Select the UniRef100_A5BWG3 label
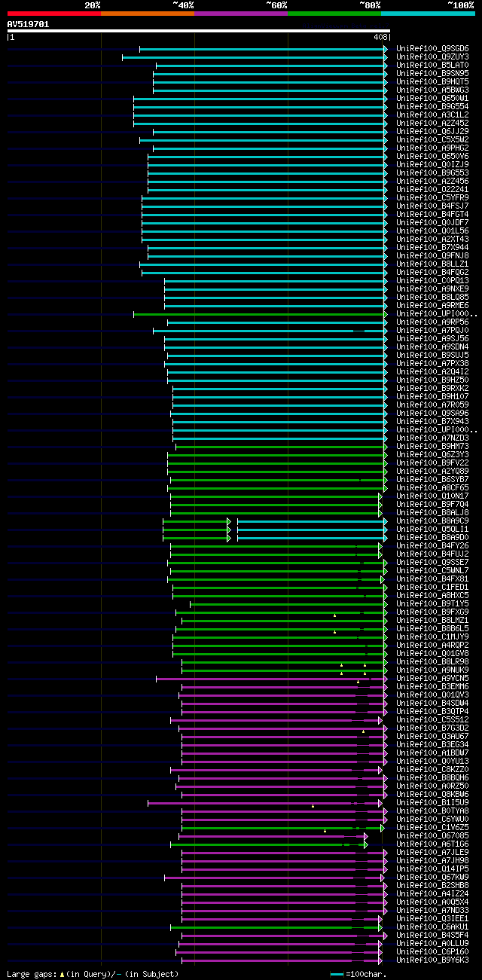Screen dimensions: 482x980 pyautogui.click(x=432, y=90)
